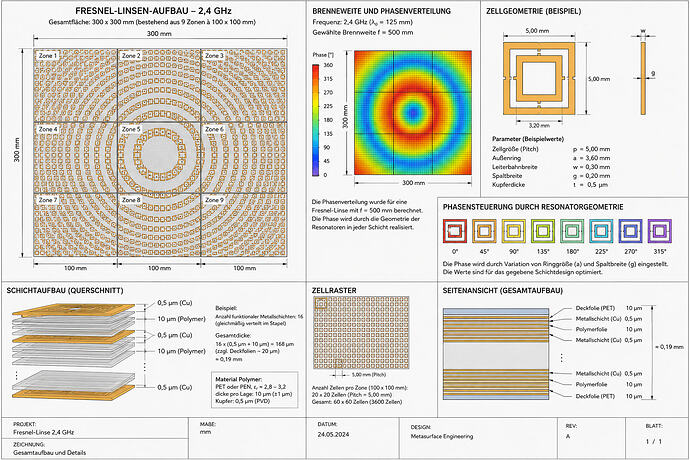Click the phase distribution heatmap center
This screenshot has width=690, height=460.
point(413,112)
